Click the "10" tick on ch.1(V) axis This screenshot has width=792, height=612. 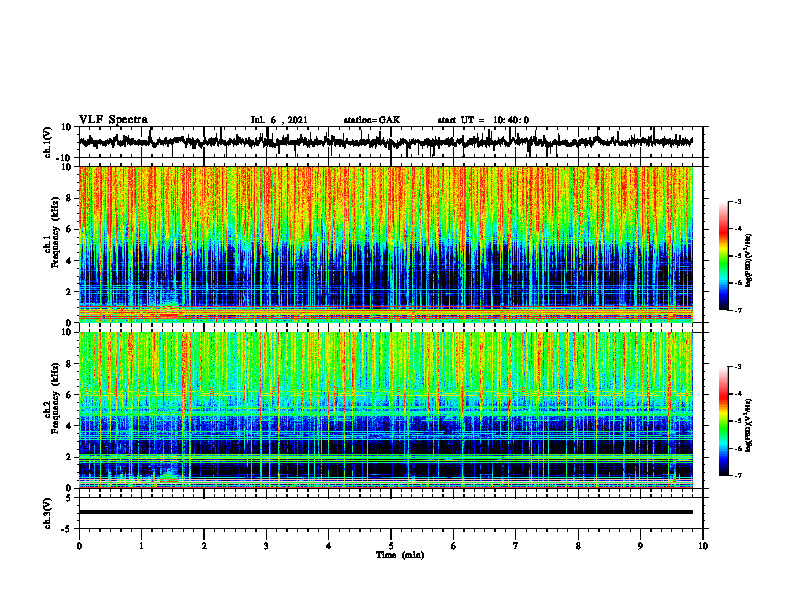tap(67, 127)
